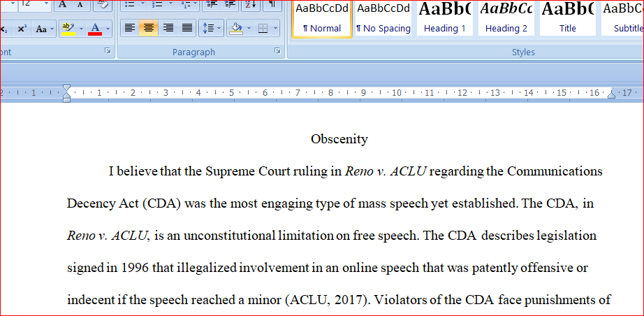
Task: Open the font size dropdown
Action: tap(46, 4)
